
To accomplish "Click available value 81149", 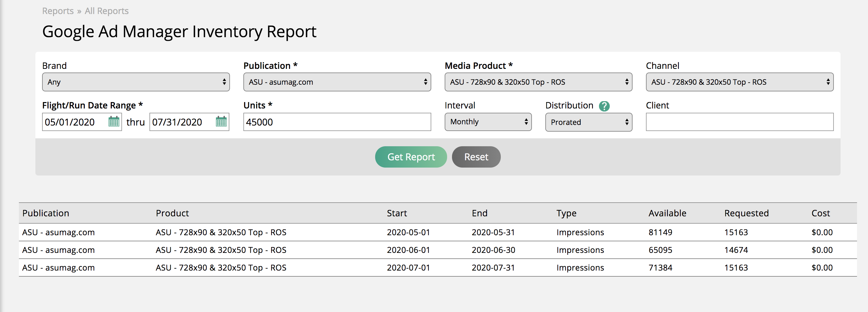I will coord(660,232).
